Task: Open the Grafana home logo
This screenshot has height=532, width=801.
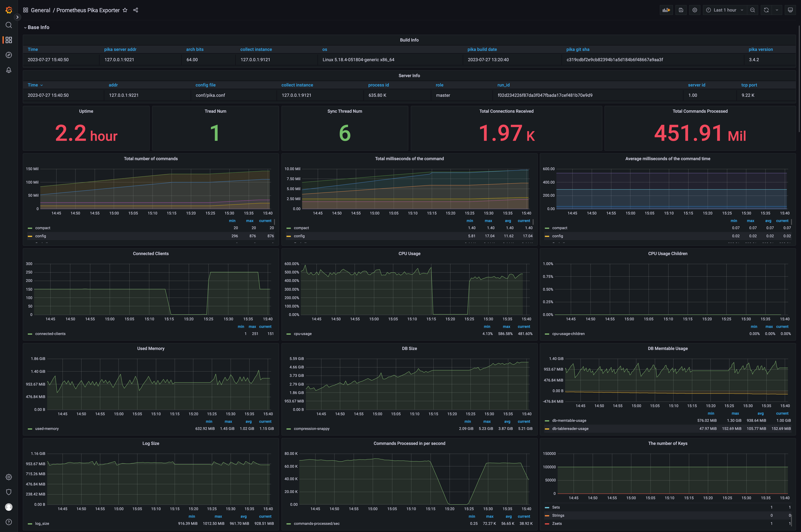Action: pos(9,10)
